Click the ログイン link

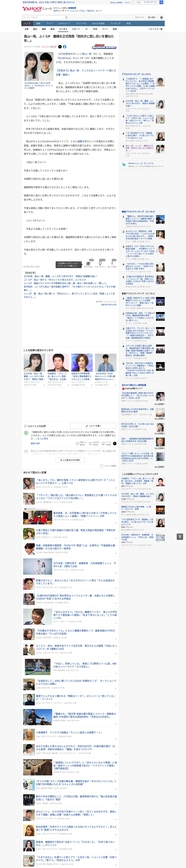[x=57, y=11]
